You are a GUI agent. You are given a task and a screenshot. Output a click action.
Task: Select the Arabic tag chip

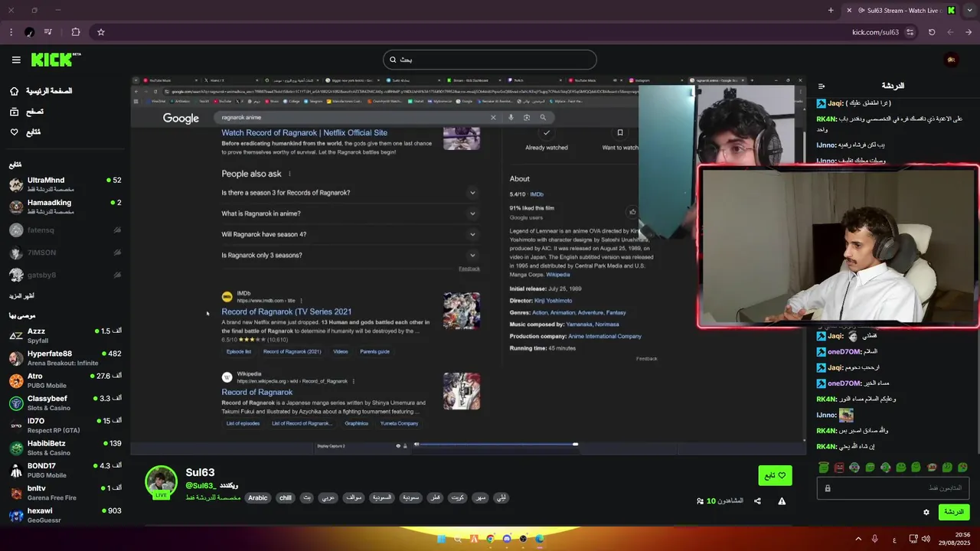coord(258,497)
